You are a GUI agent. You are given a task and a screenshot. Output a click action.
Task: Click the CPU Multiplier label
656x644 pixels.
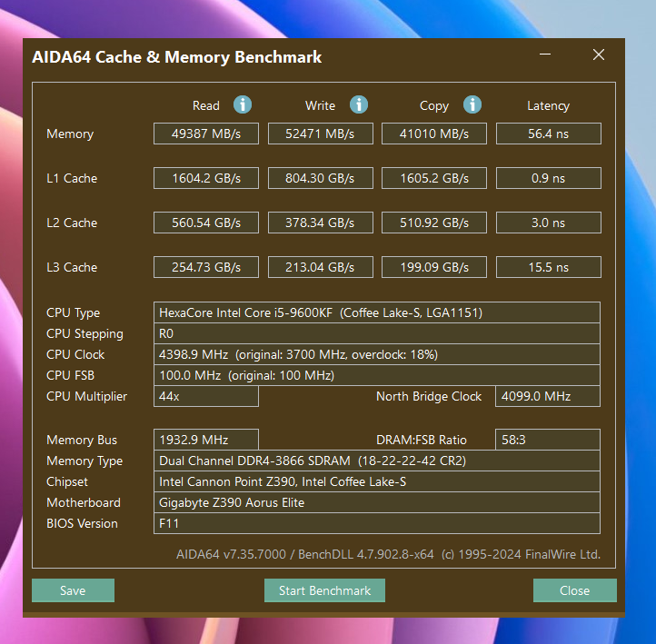pos(86,396)
